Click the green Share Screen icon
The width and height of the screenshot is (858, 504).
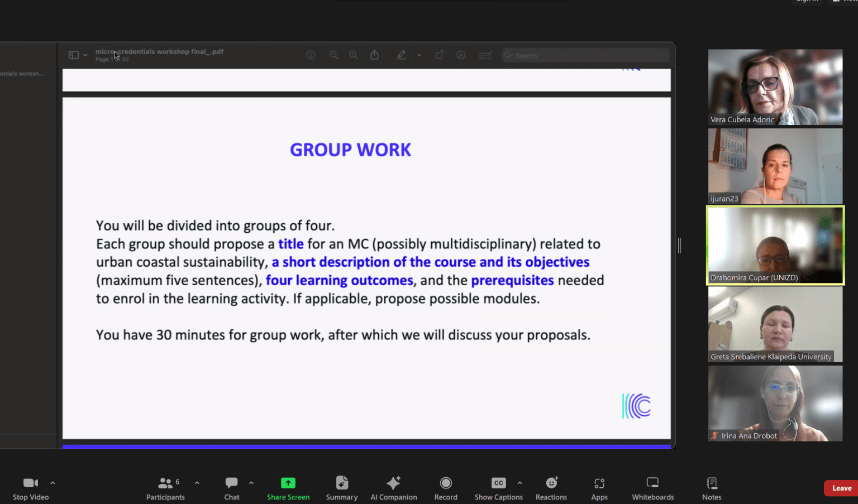click(288, 483)
